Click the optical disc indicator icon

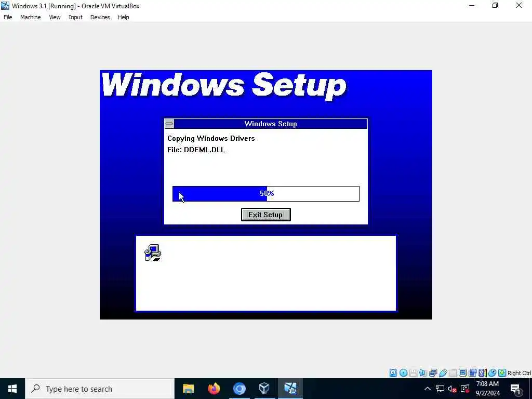point(403,373)
